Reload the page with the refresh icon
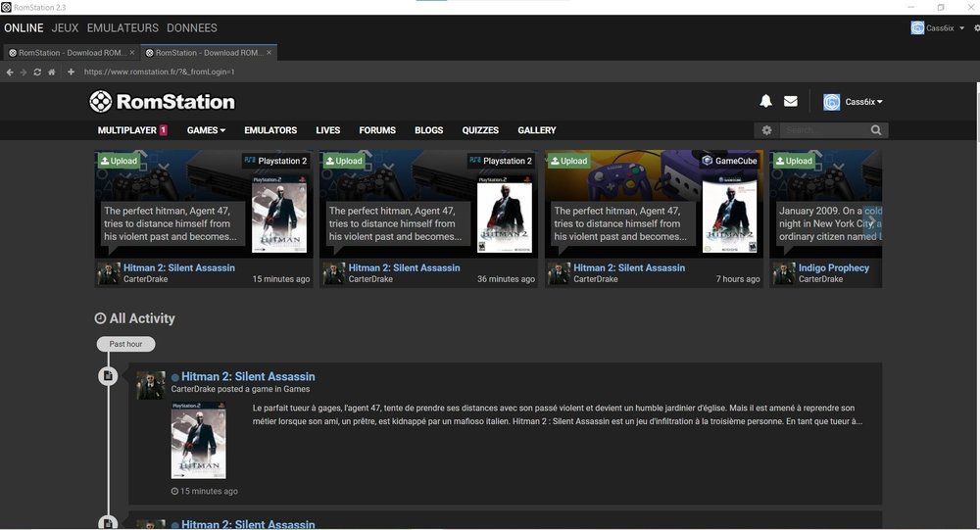The image size is (980, 530). point(37,72)
